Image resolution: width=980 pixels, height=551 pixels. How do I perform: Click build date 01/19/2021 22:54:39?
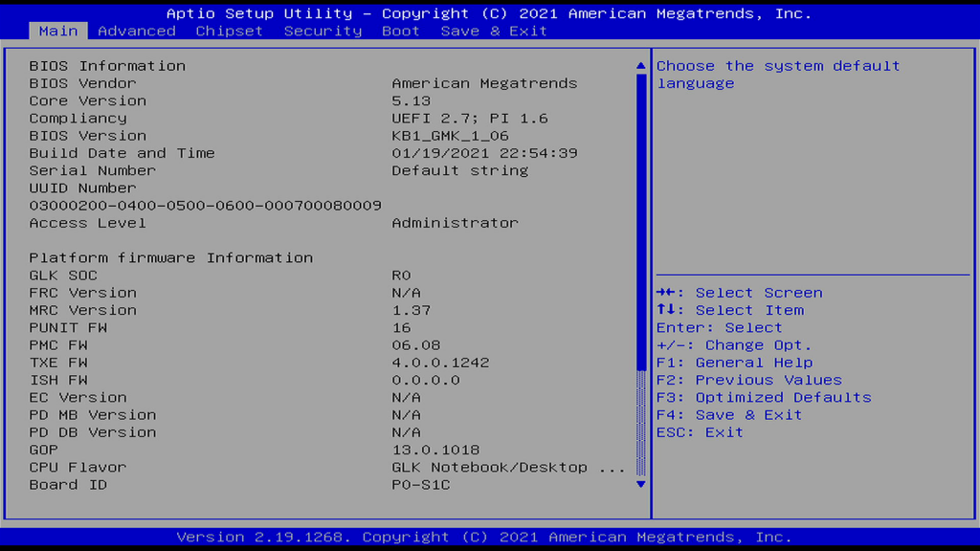tap(484, 153)
